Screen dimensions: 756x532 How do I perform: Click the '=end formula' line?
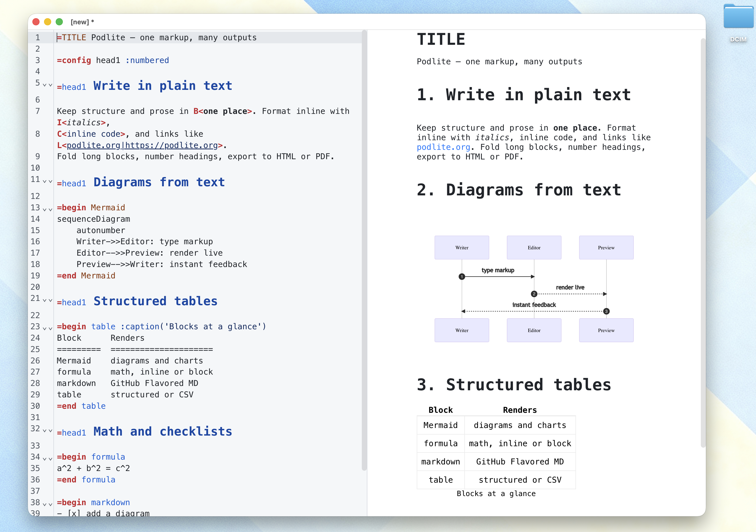pos(86,480)
